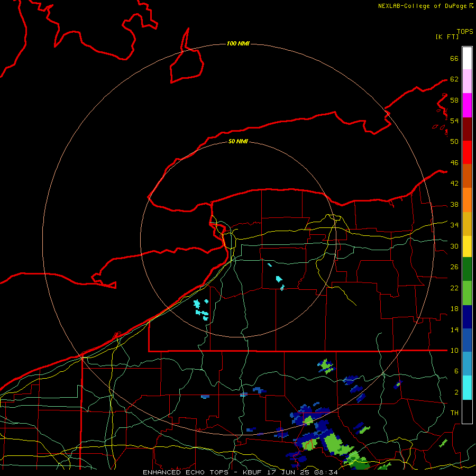Pick the dark orange legend swatch
Image resolution: width=476 pixels, height=476 pixels.
(467, 176)
